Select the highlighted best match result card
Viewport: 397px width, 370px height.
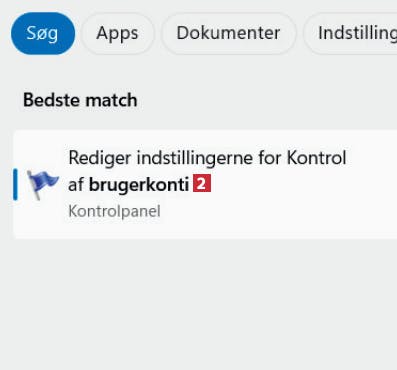point(205,185)
